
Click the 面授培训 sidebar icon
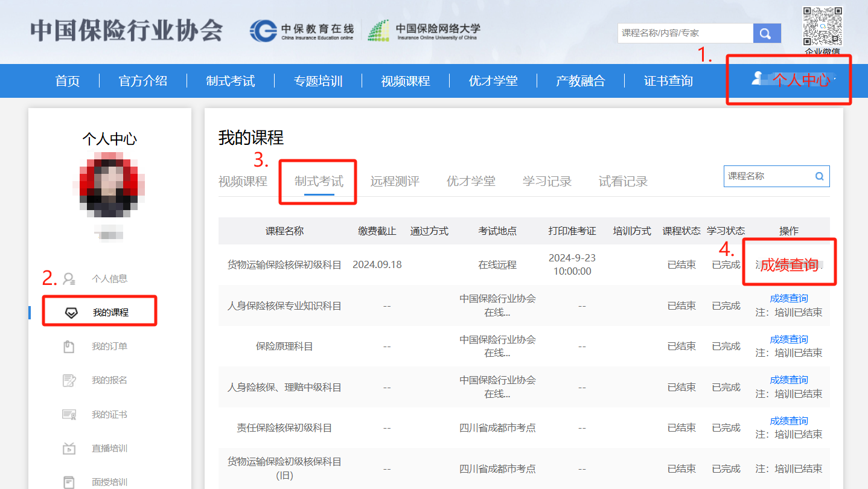point(69,482)
